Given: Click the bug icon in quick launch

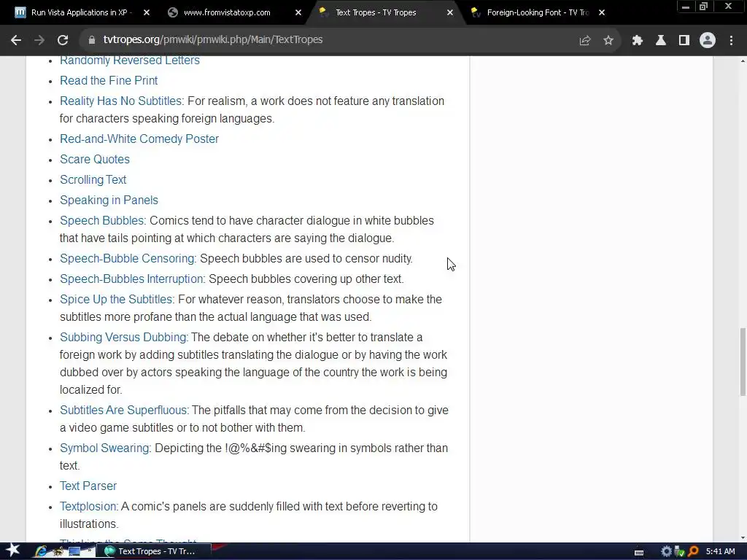Looking at the screenshot, I should click(58, 551).
